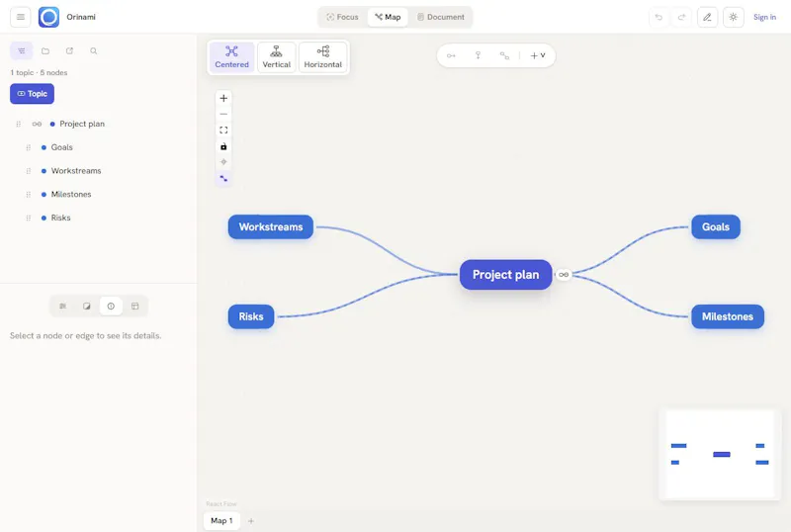Toggle the light/dark theme sun icon

click(734, 17)
